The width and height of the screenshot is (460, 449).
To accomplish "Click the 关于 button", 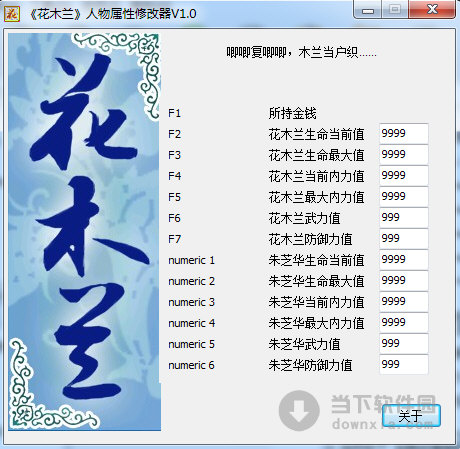I will [x=411, y=416].
